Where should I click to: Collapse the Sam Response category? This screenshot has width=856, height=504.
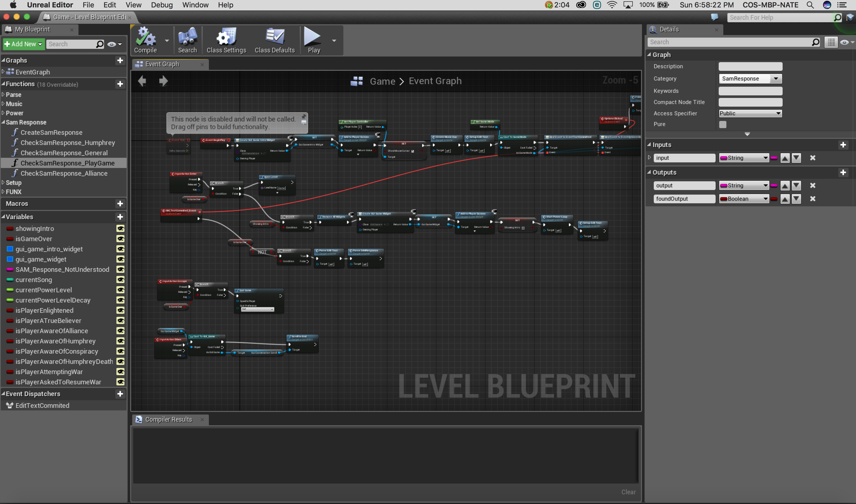tap(3, 122)
